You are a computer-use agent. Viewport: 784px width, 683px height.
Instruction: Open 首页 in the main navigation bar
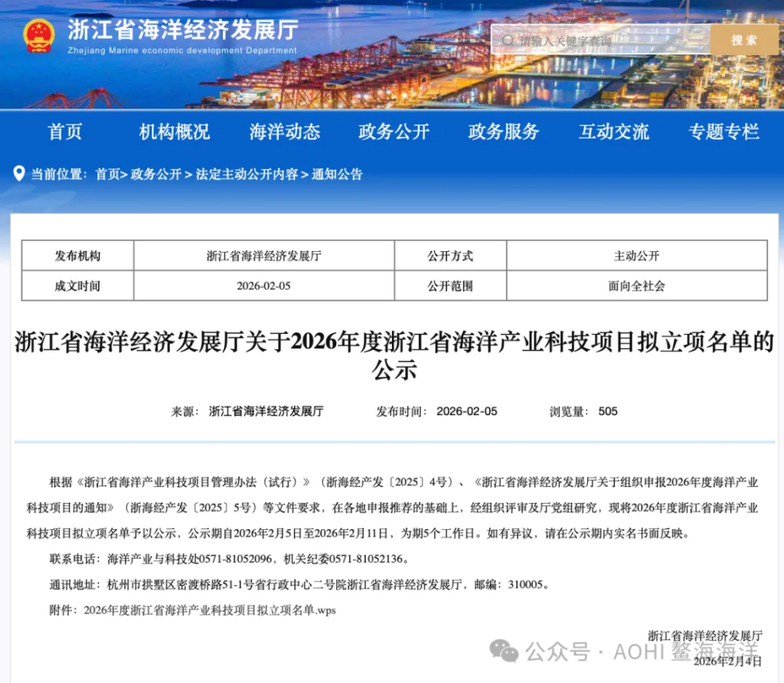click(x=65, y=132)
